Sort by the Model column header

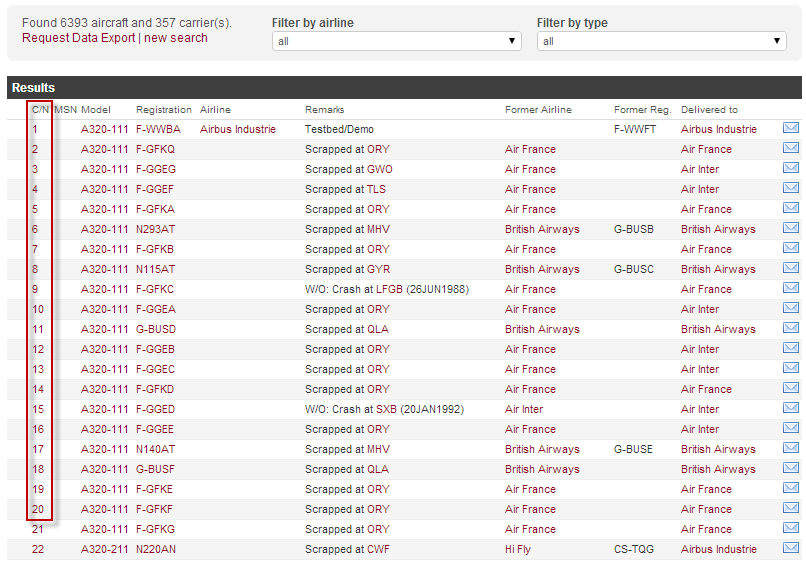[96, 109]
